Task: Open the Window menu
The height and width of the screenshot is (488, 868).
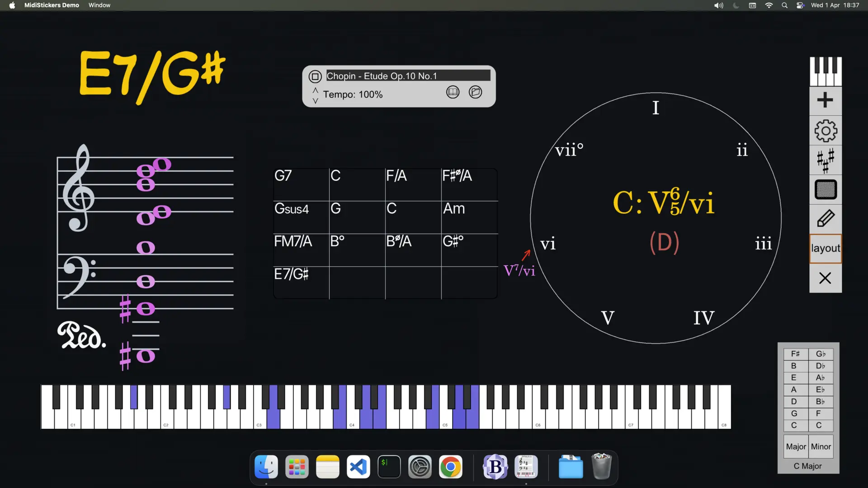Action: [x=99, y=5]
